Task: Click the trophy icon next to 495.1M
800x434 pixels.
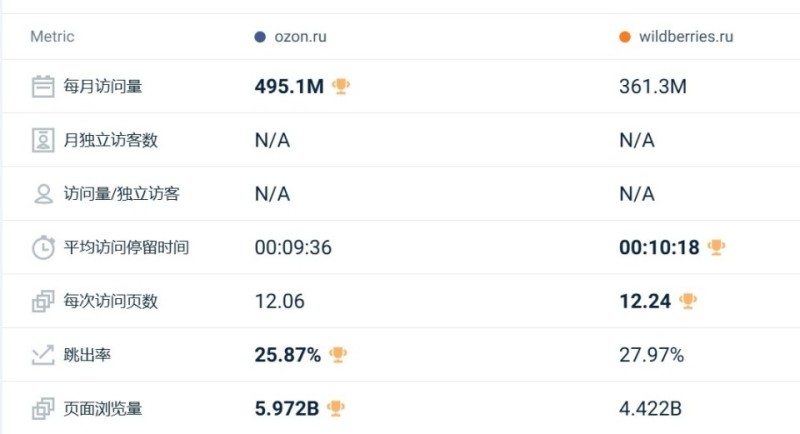Action: 341,86
